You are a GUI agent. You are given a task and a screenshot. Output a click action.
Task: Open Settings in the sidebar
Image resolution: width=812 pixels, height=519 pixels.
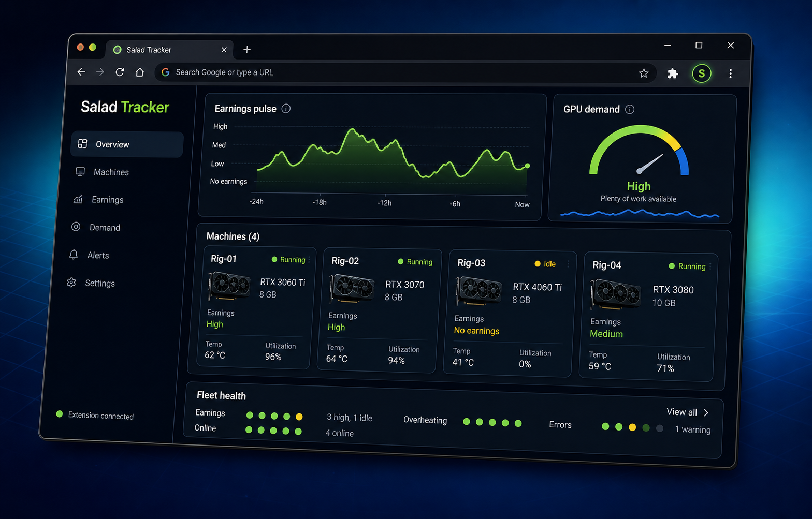point(100,284)
